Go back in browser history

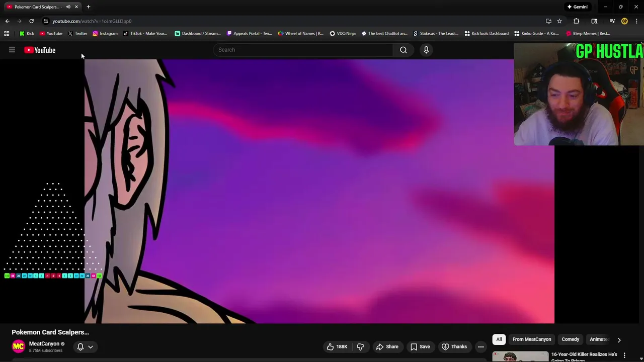(7, 21)
